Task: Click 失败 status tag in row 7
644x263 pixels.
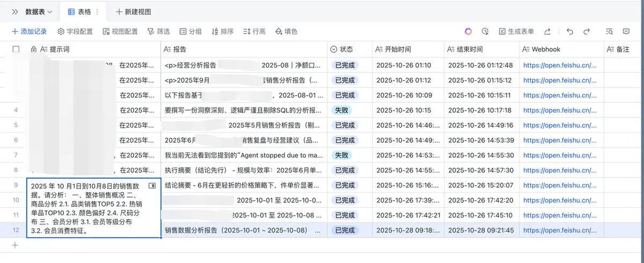Action: tap(341, 155)
